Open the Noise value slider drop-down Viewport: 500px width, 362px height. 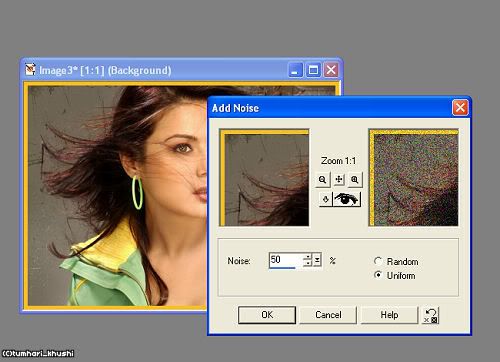click(317, 260)
